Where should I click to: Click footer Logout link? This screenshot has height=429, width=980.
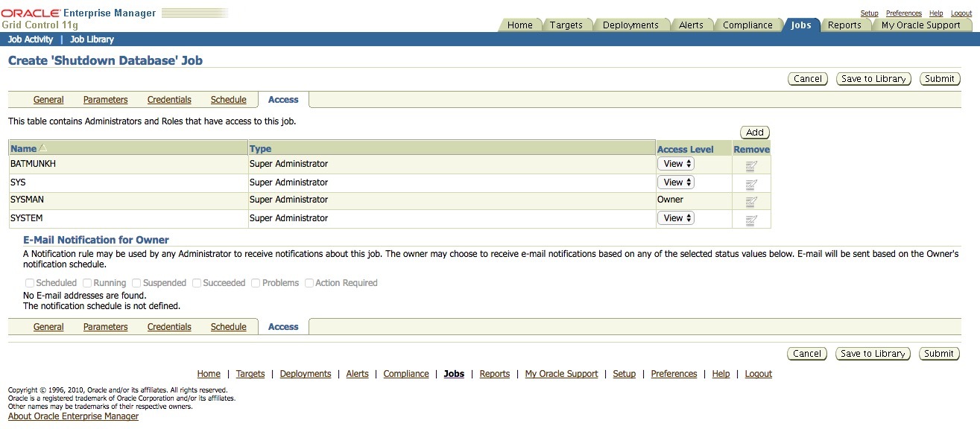759,374
